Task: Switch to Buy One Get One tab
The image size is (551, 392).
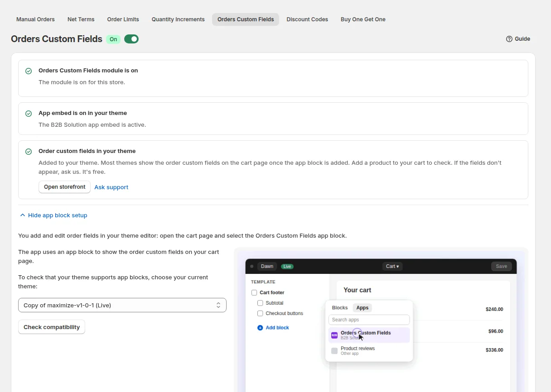Action: point(363,19)
